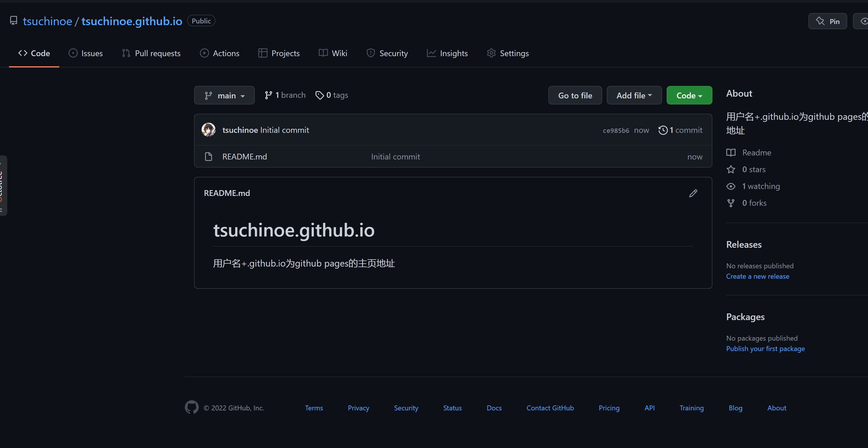The height and width of the screenshot is (448, 868).
Task: Open Training footer link
Action: tap(692, 408)
